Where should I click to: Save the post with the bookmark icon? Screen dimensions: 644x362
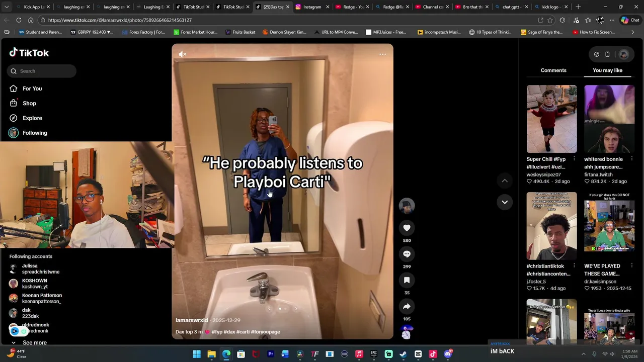coord(407,280)
